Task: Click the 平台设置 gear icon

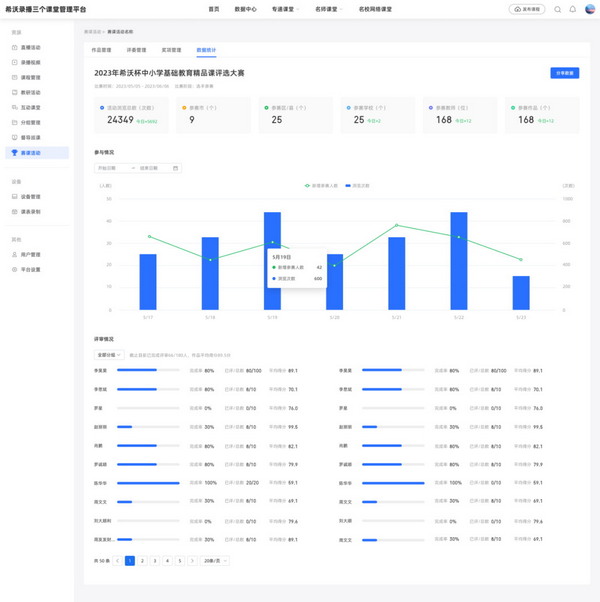Action: (x=14, y=269)
